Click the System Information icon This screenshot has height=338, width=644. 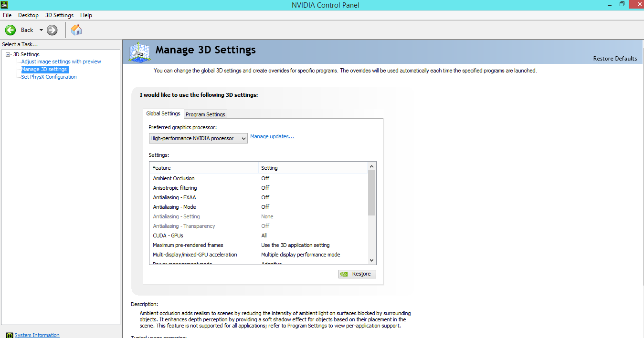point(10,335)
